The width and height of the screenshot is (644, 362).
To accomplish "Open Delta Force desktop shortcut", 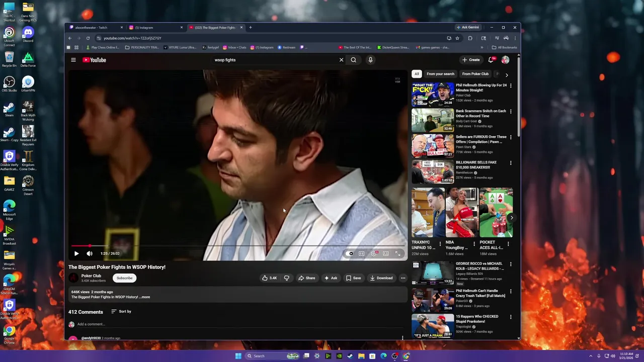I will [x=28, y=59].
